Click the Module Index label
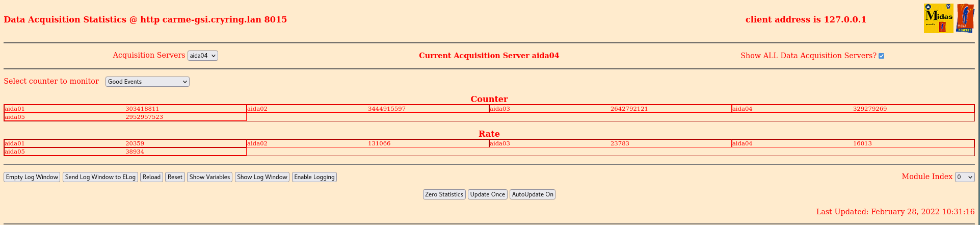The image size is (980, 225). tap(927, 177)
